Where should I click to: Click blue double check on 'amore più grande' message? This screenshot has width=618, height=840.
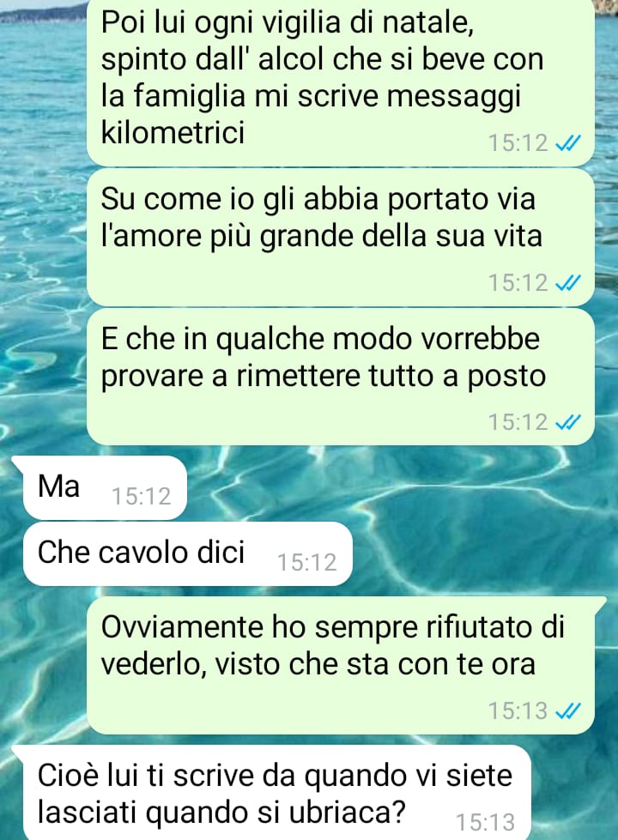tap(567, 282)
